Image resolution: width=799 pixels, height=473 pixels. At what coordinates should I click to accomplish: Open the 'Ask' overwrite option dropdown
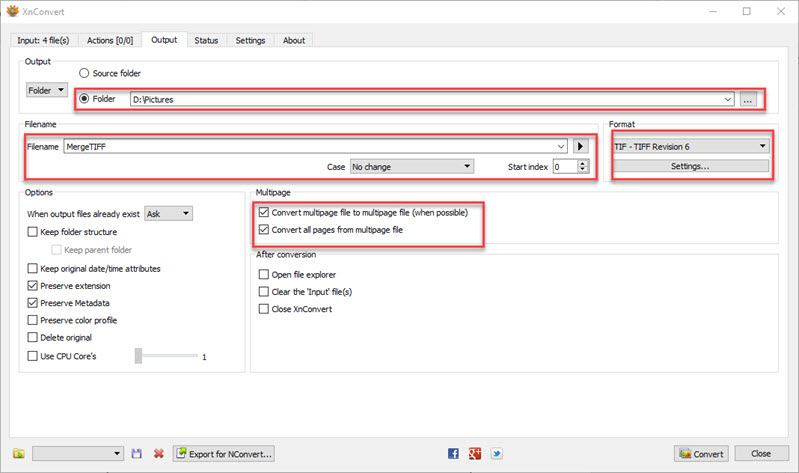[x=168, y=213]
